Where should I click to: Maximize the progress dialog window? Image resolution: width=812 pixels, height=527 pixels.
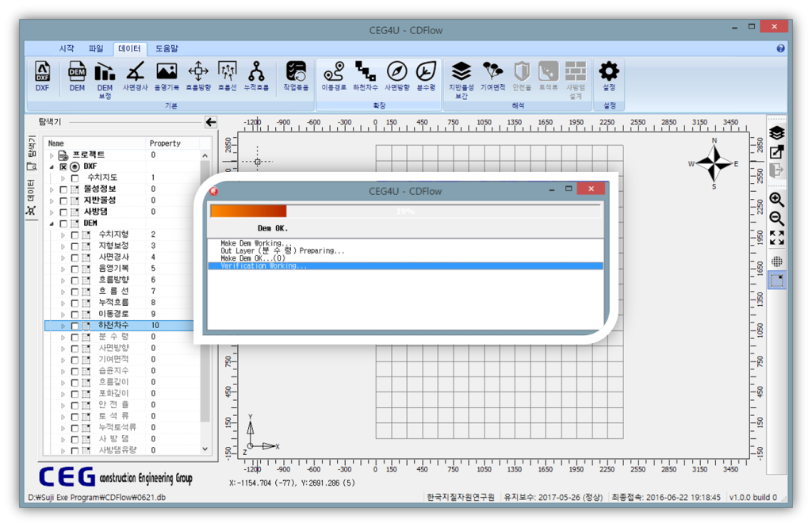pos(569,189)
